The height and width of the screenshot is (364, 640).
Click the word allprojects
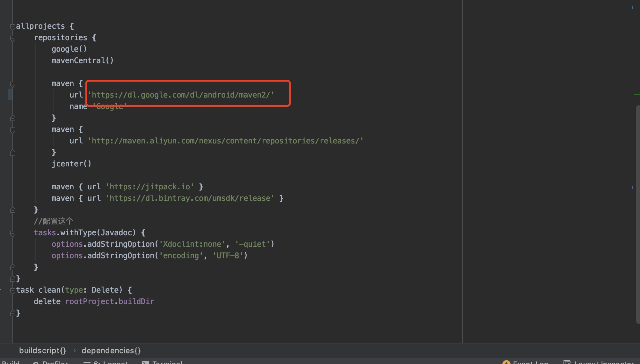point(40,26)
